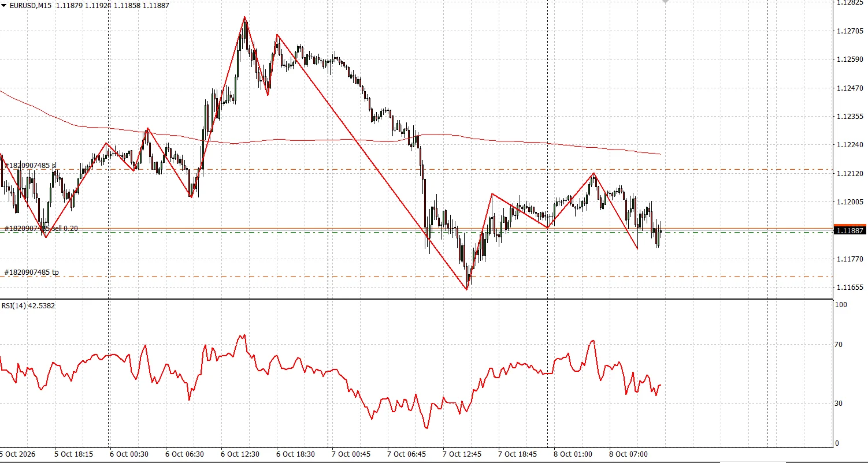Image resolution: width=868 pixels, height=463 pixels.
Task: Click the 1.12590 price axis label
Action: point(850,59)
